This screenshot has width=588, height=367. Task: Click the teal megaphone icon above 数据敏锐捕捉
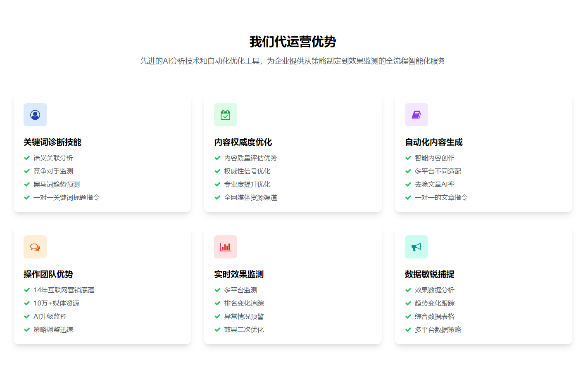tap(417, 246)
